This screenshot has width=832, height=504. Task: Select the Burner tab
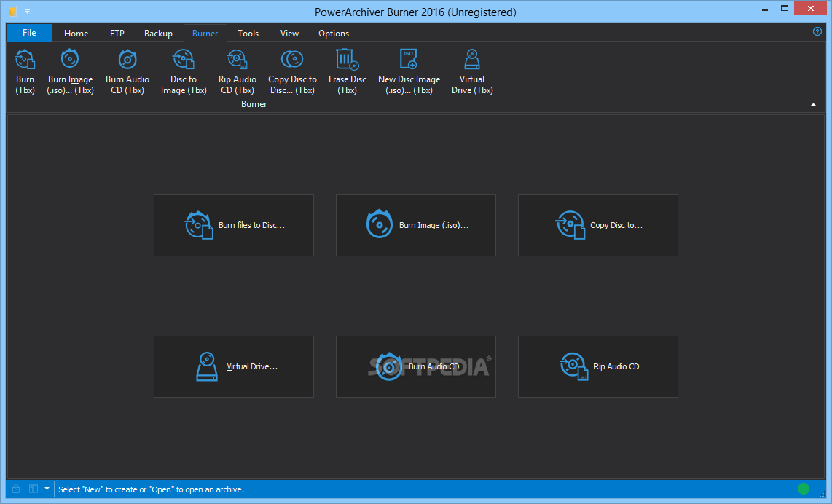pyautogui.click(x=205, y=33)
